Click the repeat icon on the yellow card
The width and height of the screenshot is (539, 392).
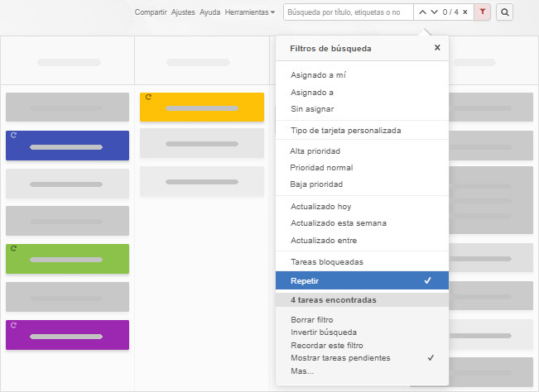(148, 97)
